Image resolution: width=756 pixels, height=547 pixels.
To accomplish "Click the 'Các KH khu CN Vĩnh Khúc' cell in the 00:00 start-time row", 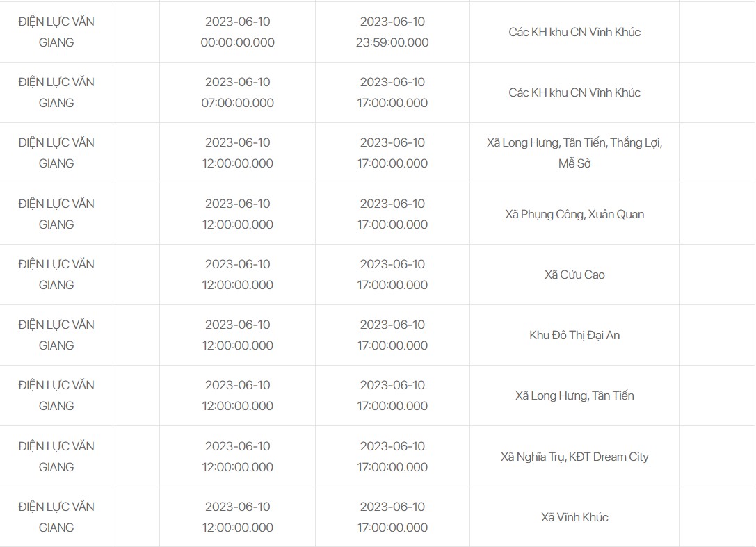I will click(574, 32).
